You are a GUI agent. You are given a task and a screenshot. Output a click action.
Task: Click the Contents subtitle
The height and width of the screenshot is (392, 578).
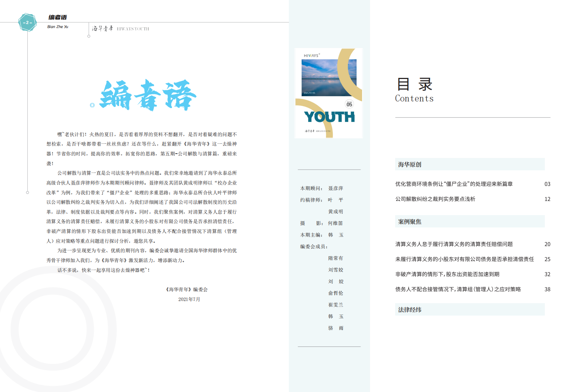[x=414, y=99]
